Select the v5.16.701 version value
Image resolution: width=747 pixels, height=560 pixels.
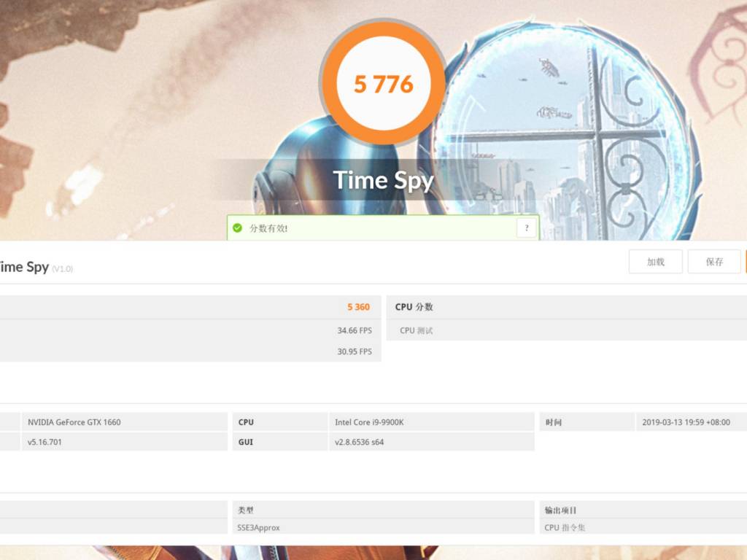(44, 442)
